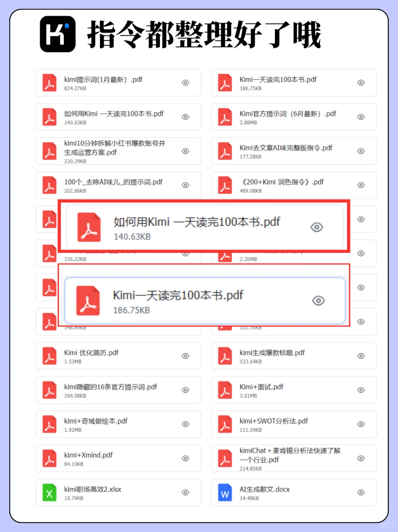Click file name kimi职场高效2.xlsx
398x532 pixels.
point(93,490)
